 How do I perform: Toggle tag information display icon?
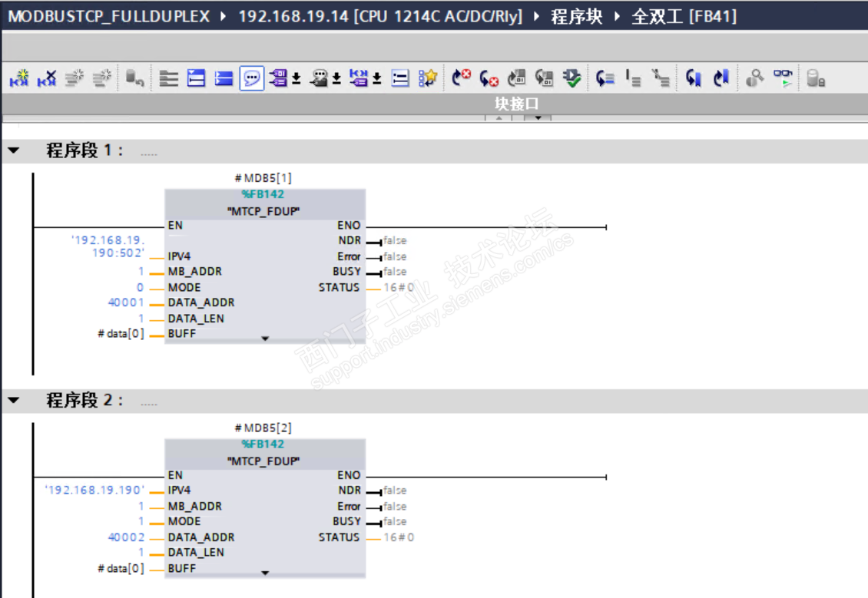point(319,78)
